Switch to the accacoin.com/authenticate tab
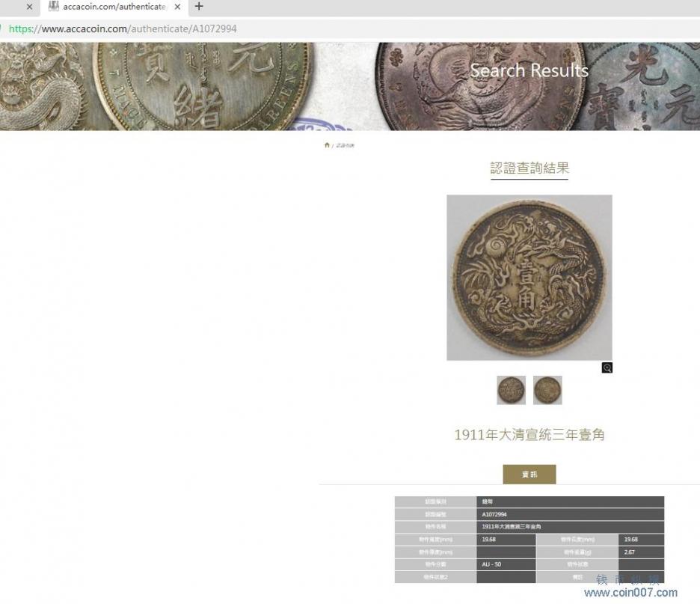This screenshot has height=604, width=700. [114, 7]
